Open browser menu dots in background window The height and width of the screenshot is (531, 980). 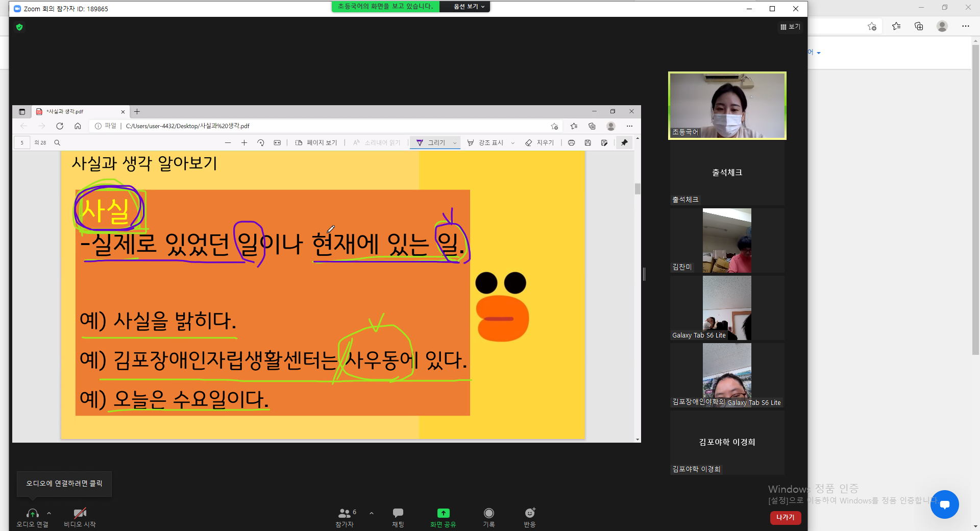pos(966,26)
